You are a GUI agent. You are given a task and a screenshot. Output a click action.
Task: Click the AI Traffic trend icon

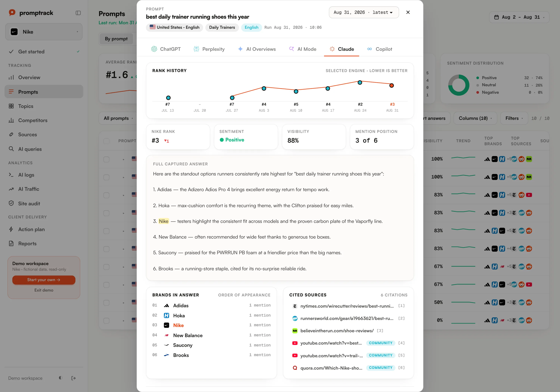point(11,189)
